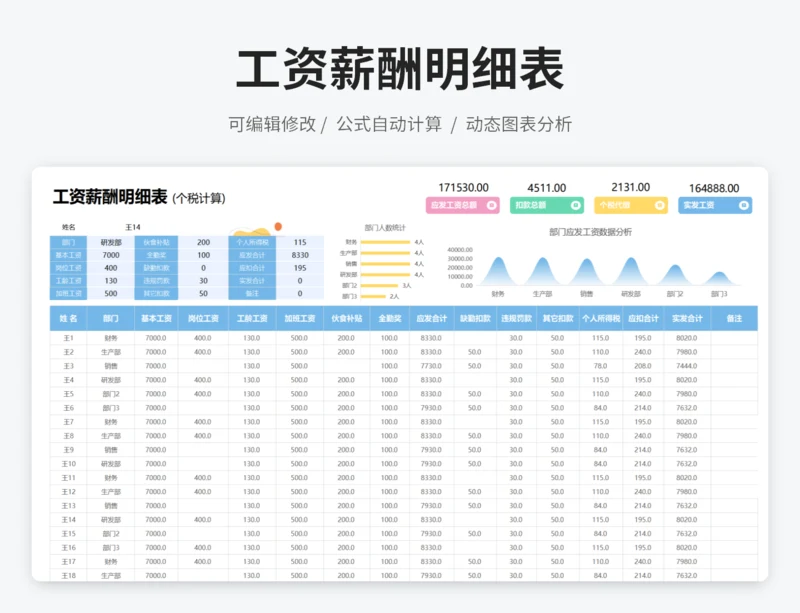Screen dimensions: 800x613
Task: Click the 工资薪酬明细表 sheet title above the lookup panel
Action: click(x=110, y=197)
